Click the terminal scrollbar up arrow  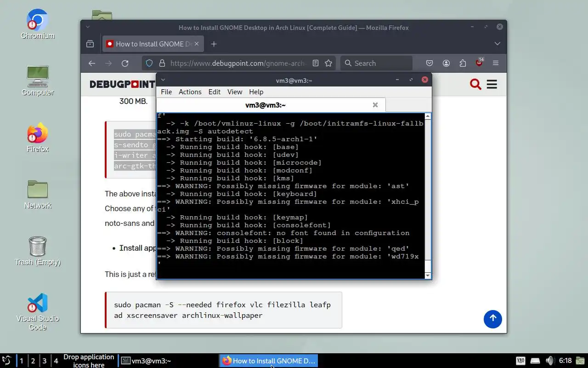[428, 116]
